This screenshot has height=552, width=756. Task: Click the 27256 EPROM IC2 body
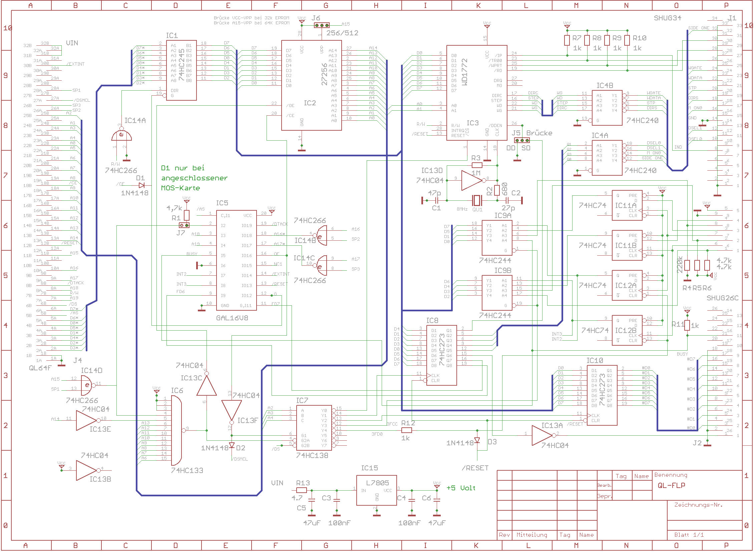tap(311, 85)
